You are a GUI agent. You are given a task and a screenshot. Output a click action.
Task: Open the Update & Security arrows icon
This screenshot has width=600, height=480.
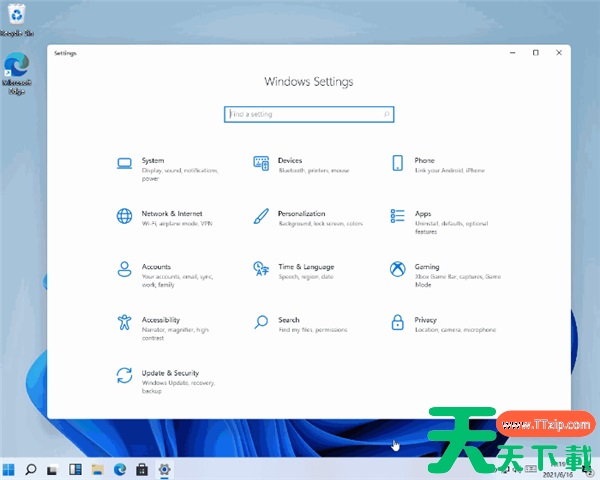click(124, 376)
